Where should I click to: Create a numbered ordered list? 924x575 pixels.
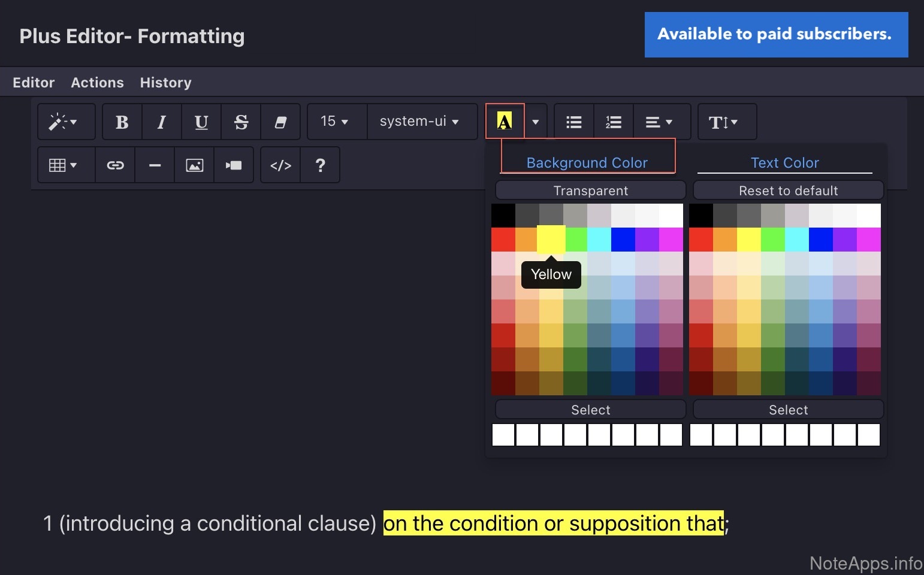(613, 122)
